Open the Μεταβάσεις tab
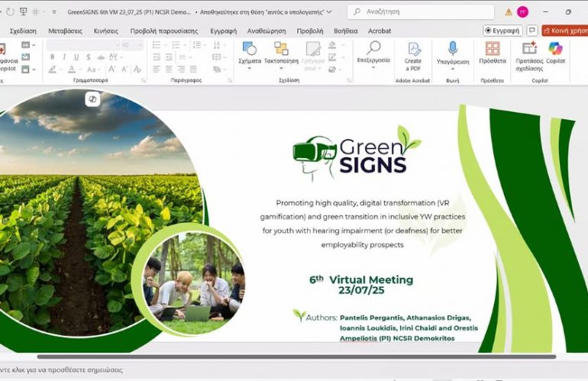This screenshot has width=588, height=381. click(65, 31)
